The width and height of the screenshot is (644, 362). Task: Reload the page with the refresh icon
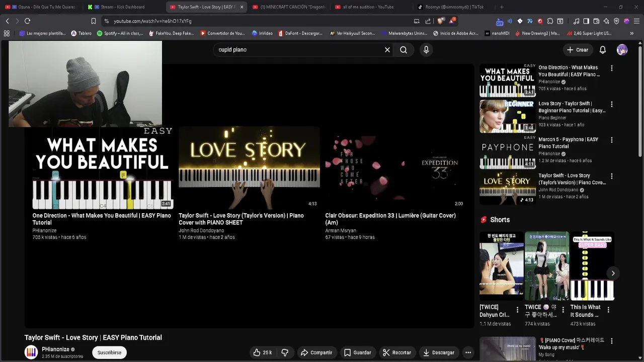27,21
